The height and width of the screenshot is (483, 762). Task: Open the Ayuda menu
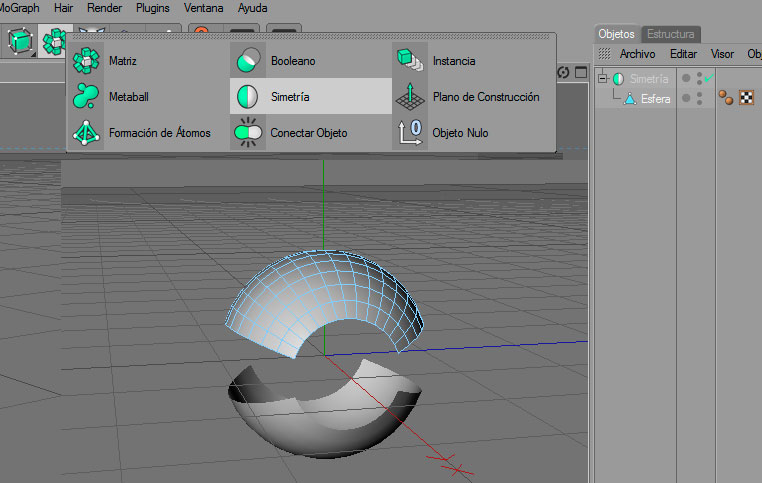(x=252, y=8)
